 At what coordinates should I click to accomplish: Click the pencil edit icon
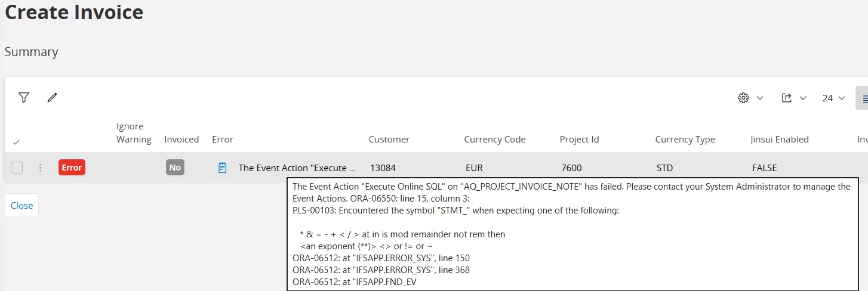click(53, 98)
